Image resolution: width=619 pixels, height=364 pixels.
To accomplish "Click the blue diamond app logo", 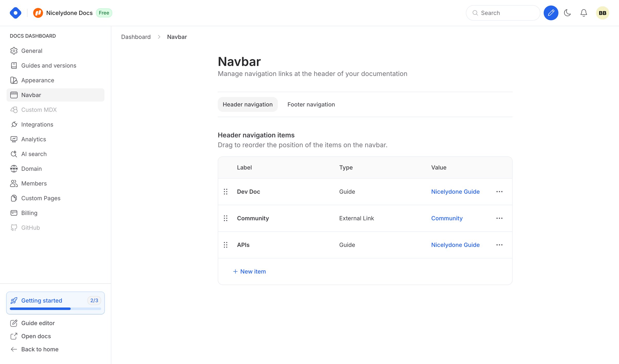I will pyautogui.click(x=15, y=13).
